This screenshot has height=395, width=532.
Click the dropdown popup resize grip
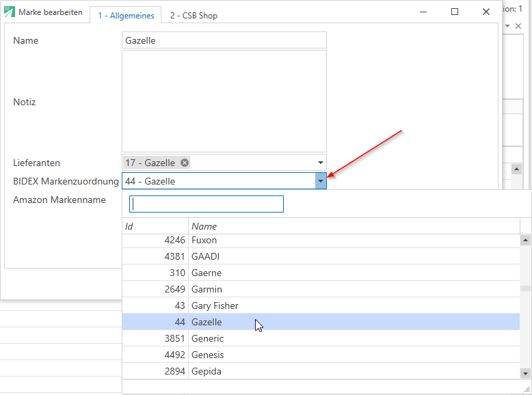527,390
